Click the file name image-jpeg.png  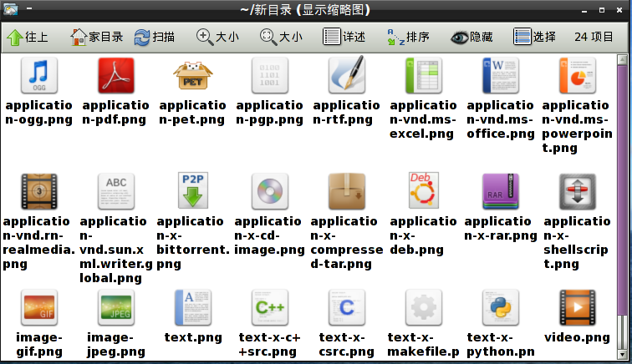116,345
